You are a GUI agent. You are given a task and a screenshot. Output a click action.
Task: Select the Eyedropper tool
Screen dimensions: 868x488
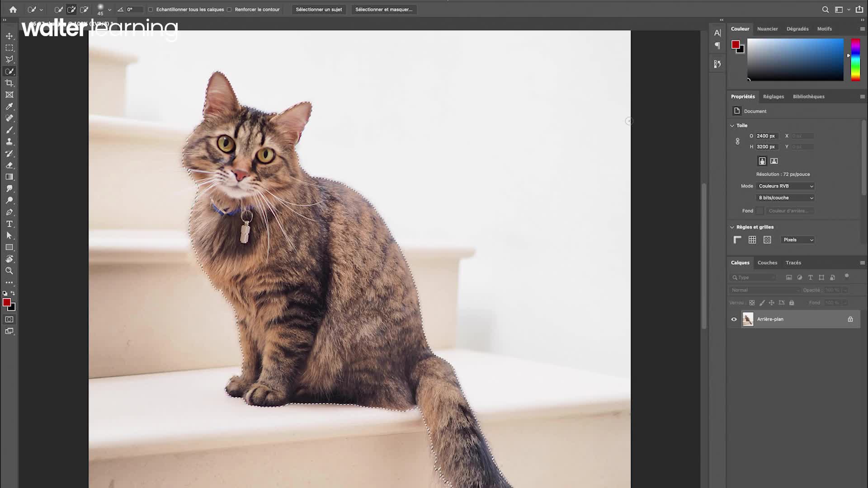click(x=9, y=107)
